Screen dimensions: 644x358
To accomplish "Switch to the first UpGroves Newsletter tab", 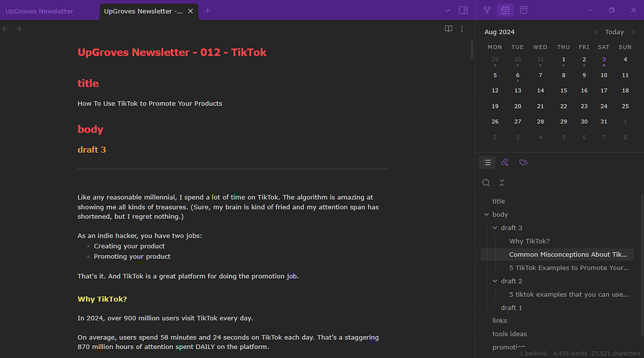I will click(x=39, y=11).
